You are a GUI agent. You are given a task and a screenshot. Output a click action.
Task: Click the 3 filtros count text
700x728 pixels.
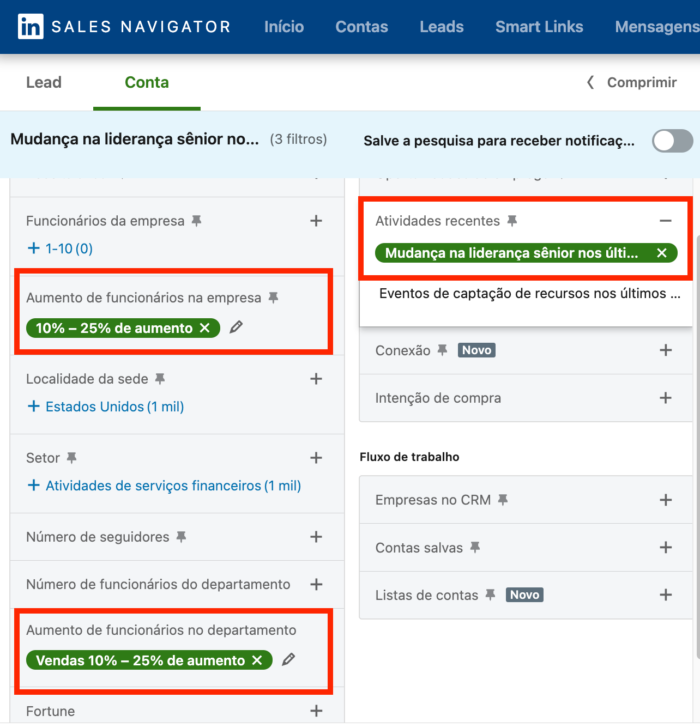coord(298,139)
